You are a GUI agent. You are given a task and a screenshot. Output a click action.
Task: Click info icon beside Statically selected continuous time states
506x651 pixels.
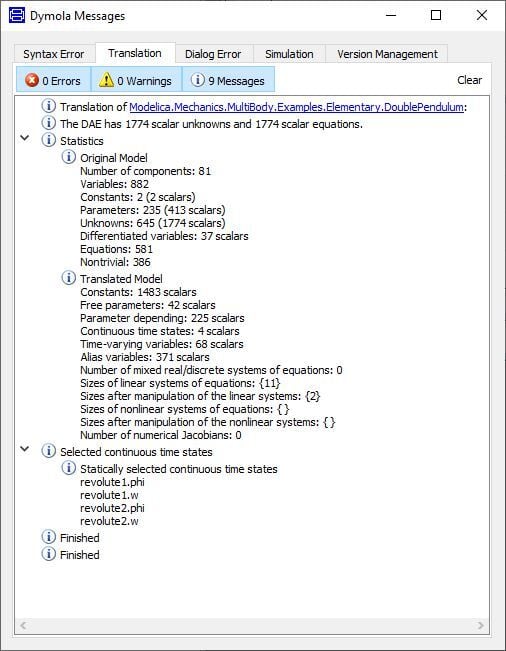tap(68, 468)
